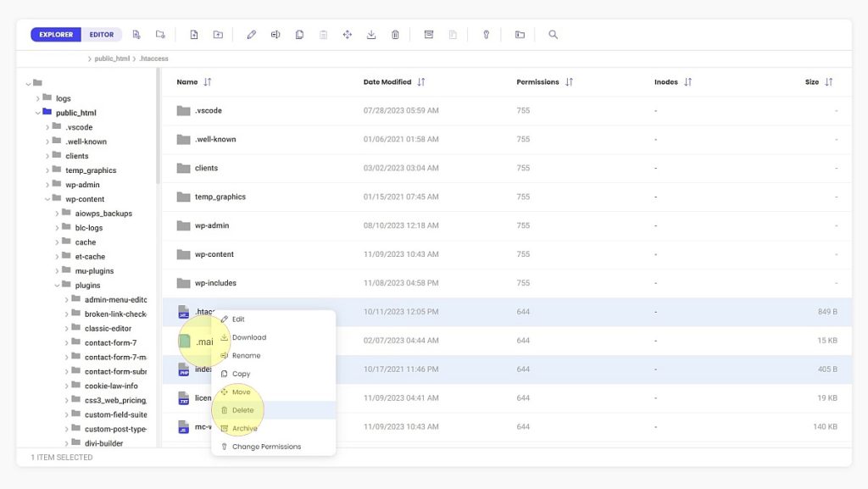
Task: Click the Archive box toolbar icon
Action: (428, 34)
